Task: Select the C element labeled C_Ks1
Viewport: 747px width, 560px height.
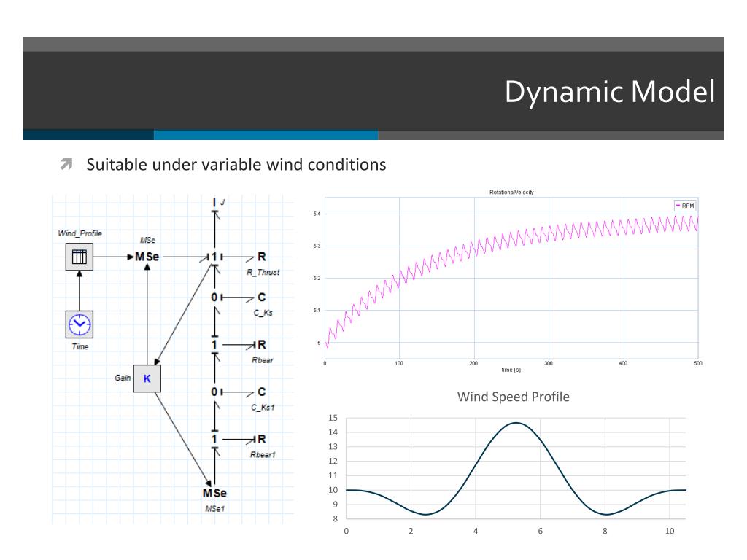Action: tap(262, 392)
